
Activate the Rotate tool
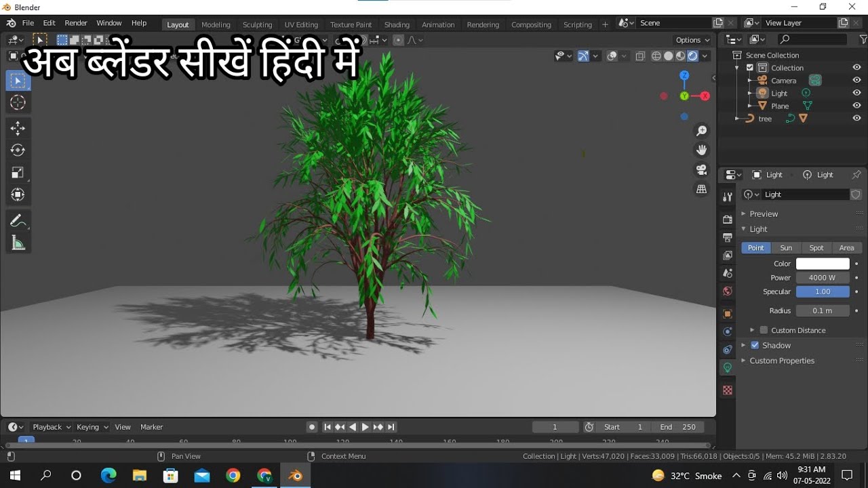coord(18,150)
